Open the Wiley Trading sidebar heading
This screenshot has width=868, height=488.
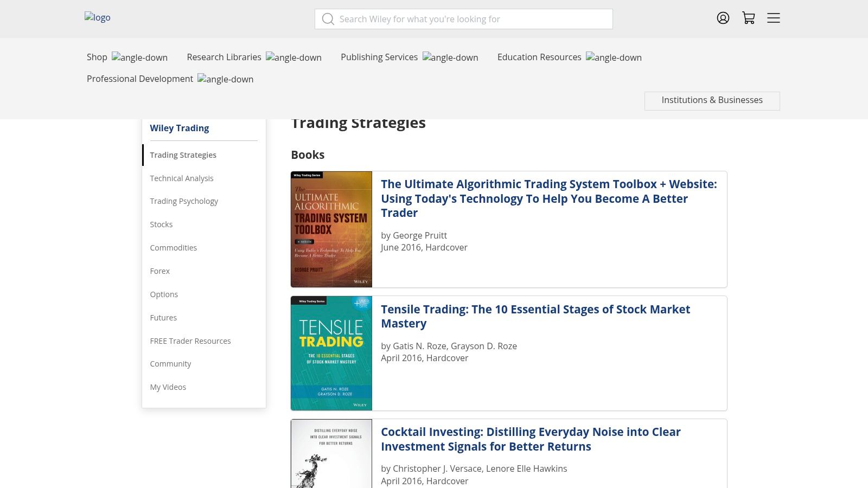click(180, 128)
